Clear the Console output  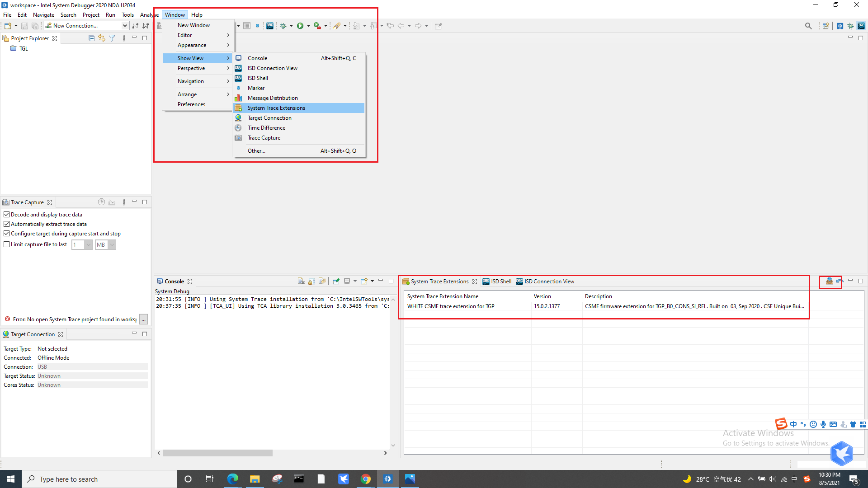(x=301, y=281)
